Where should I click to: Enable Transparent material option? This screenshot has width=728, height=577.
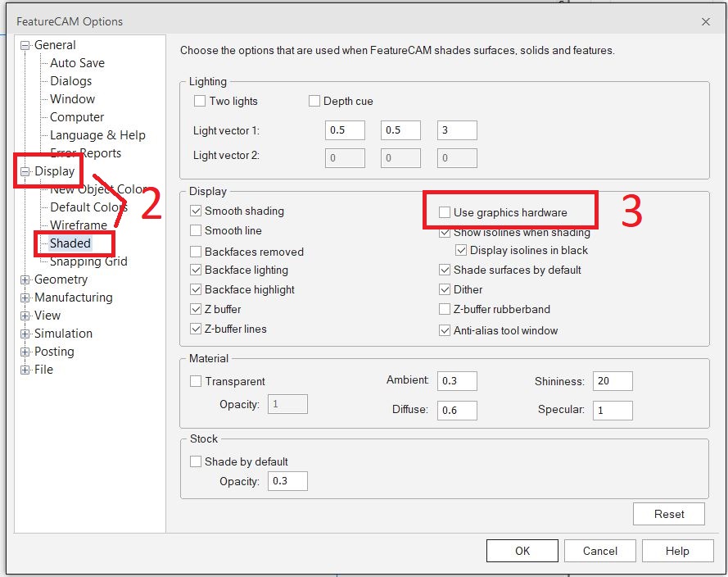[x=196, y=381]
